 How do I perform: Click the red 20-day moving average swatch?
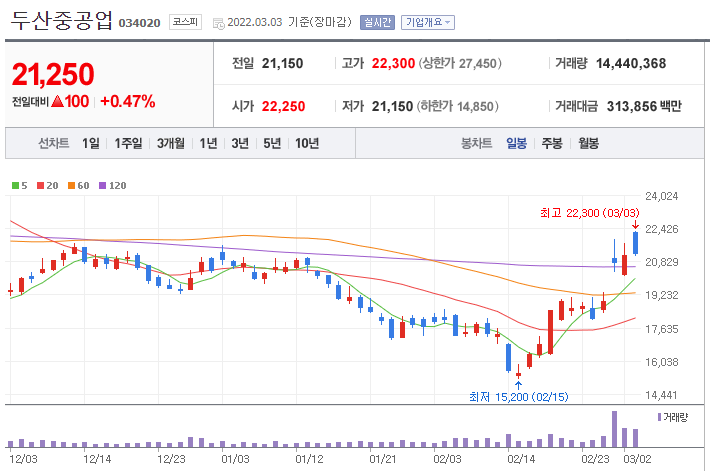[41, 185]
